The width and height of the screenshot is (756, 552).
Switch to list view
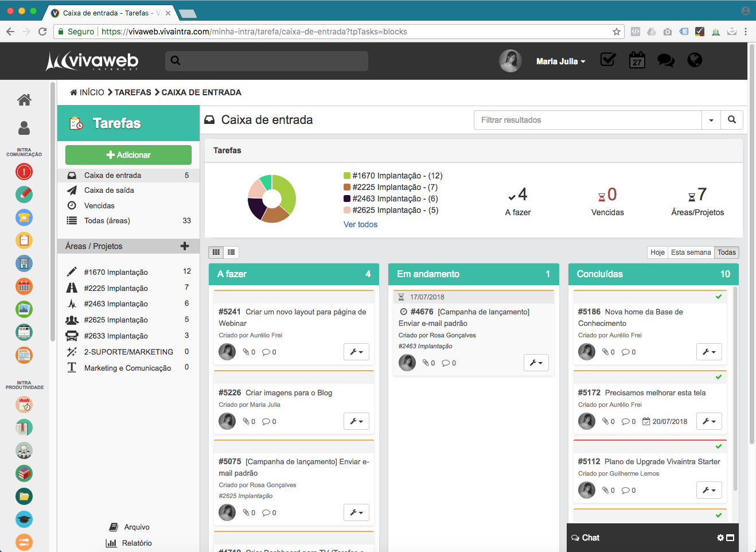point(231,252)
